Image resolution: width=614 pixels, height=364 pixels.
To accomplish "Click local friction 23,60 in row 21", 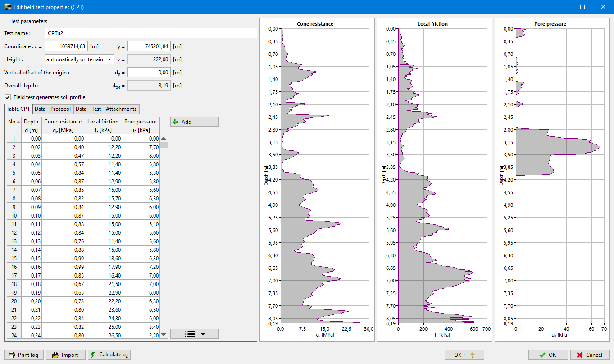I will [103, 309].
